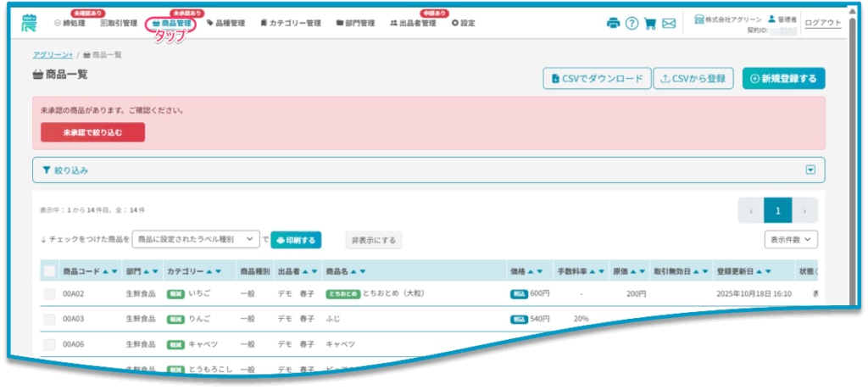Click the 管理者 user icon
Image resolution: width=868 pixels, height=390 pixels.
pos(771,19)
